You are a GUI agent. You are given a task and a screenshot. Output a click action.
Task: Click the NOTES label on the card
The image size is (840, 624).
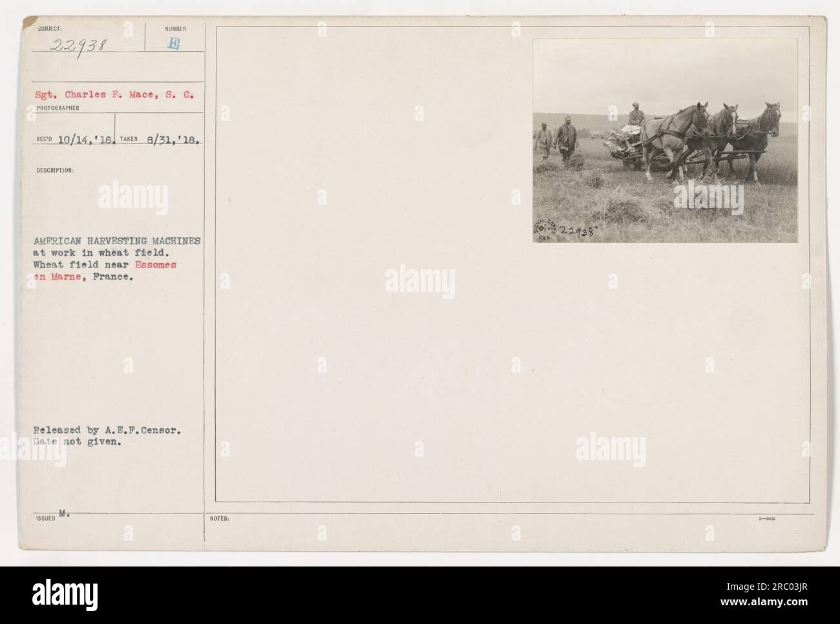[219, 517]
